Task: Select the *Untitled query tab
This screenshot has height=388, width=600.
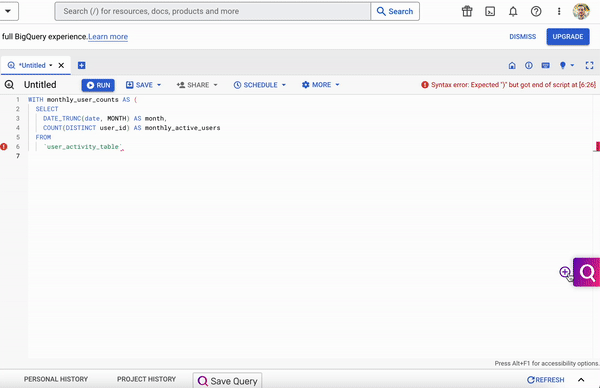Action: tap(32, 65)
